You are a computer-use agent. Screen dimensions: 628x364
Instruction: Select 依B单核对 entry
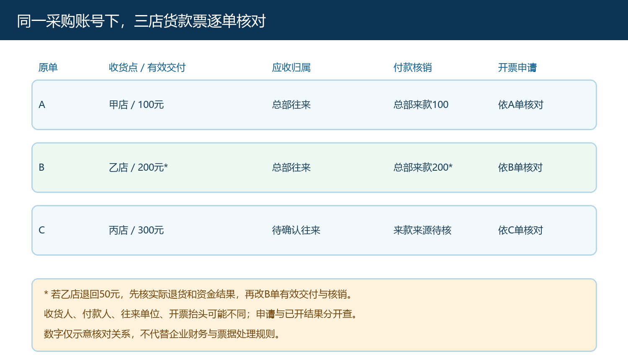pos(520,167)
